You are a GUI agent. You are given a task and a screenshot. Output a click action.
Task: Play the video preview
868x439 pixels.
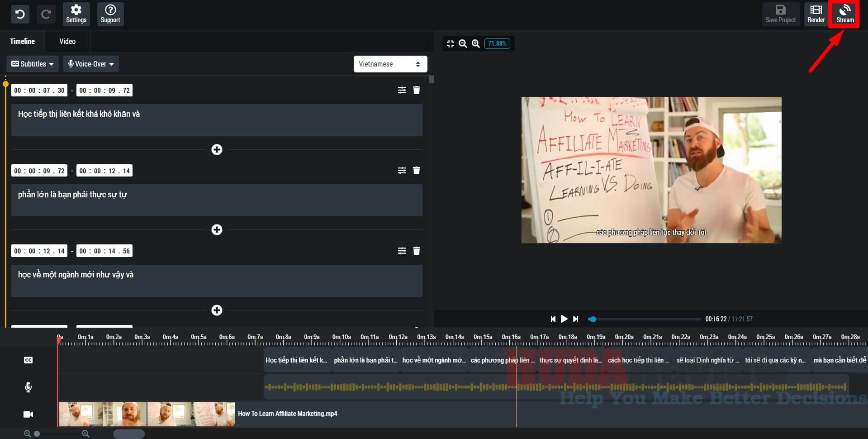coord(564,319)
